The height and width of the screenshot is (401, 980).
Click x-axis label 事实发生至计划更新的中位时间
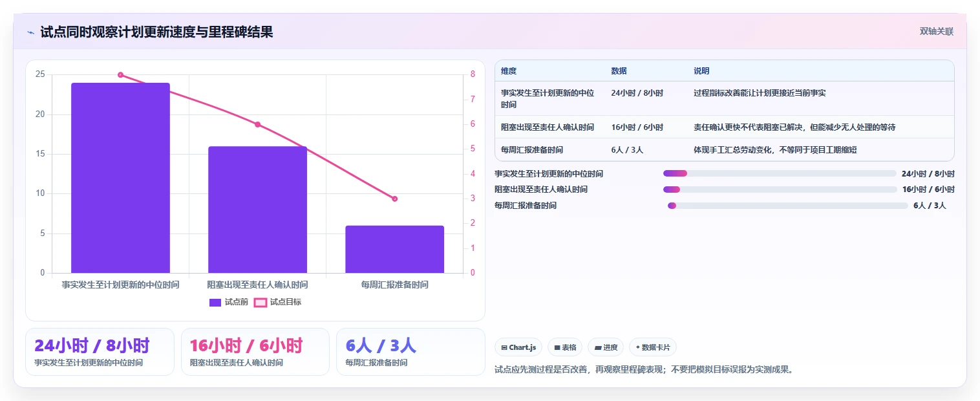(120, 285)
